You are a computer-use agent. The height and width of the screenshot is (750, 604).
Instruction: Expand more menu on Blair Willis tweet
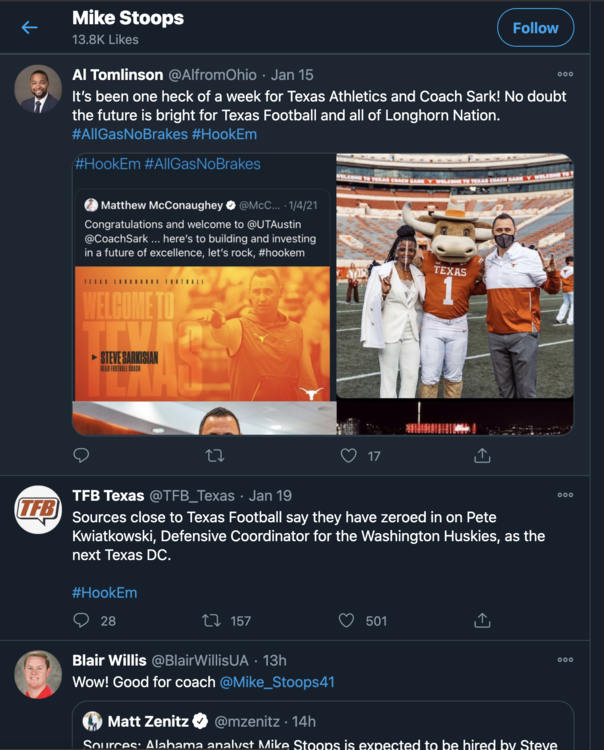(x=565, y=660)
